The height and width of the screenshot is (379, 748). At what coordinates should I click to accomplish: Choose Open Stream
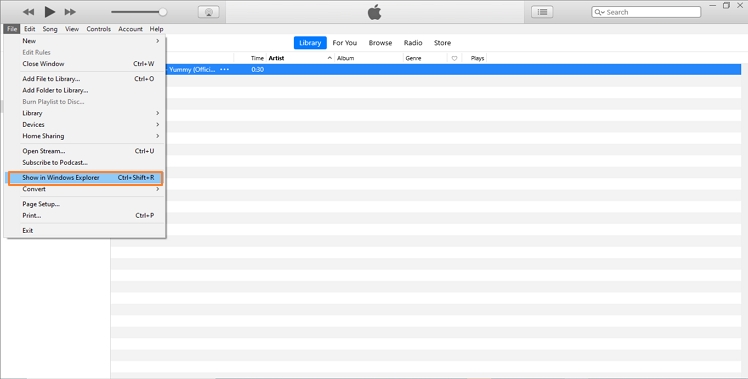tap(85, 151)
